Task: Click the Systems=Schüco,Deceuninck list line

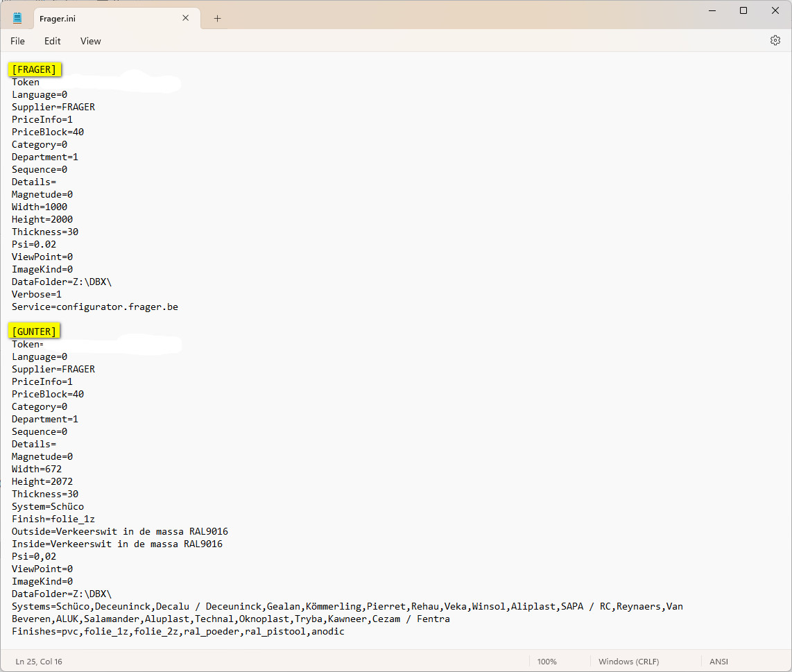Action: tap(347, 606)
